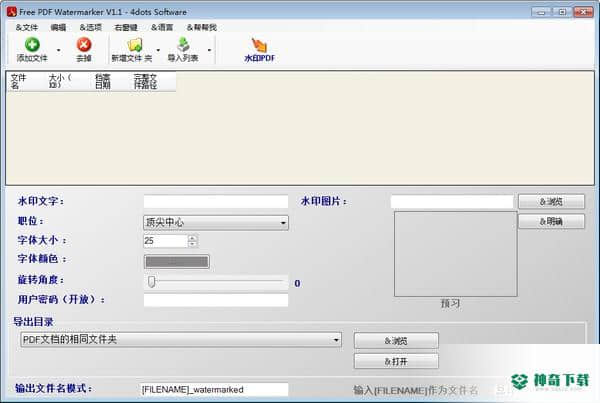Open the Language (&语言) menu

point(162,28)
